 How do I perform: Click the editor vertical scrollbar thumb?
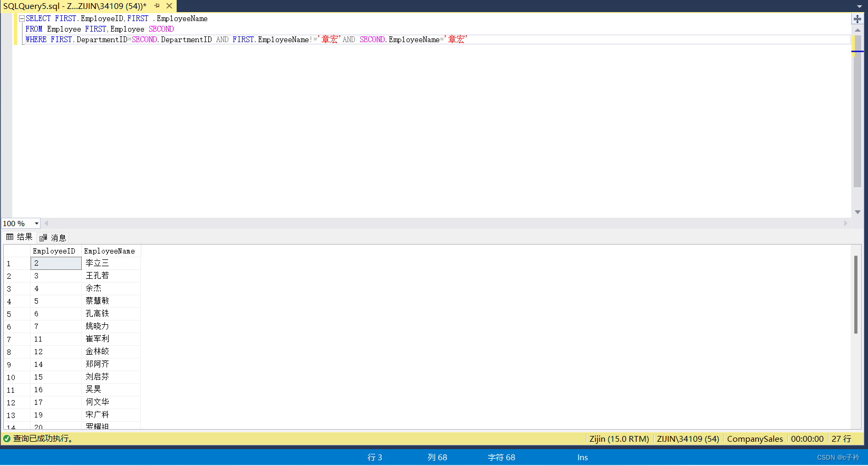[x=857, y=111]
